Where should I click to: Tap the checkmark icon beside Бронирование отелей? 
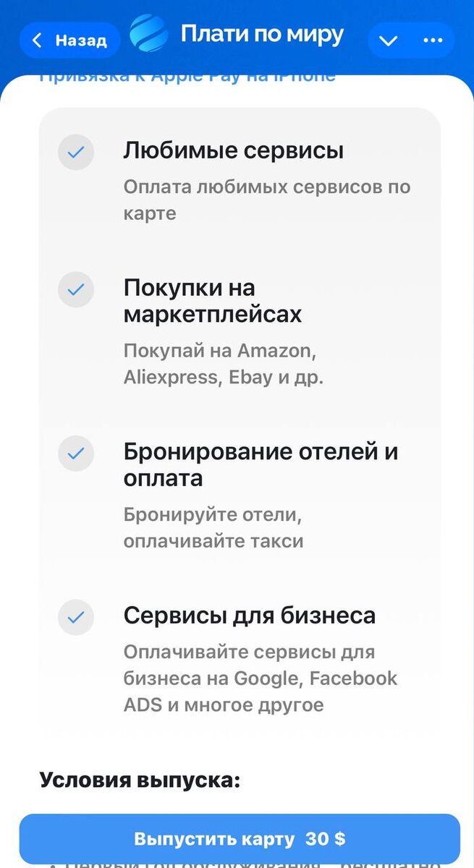[x=75, y=454]
